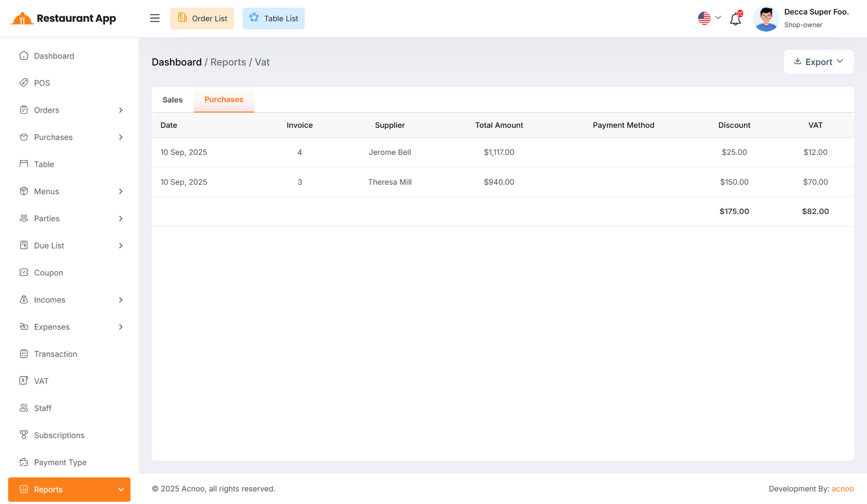
Task: Click Dashboard in the breadcrumb
Action: (x=177, y=62)
